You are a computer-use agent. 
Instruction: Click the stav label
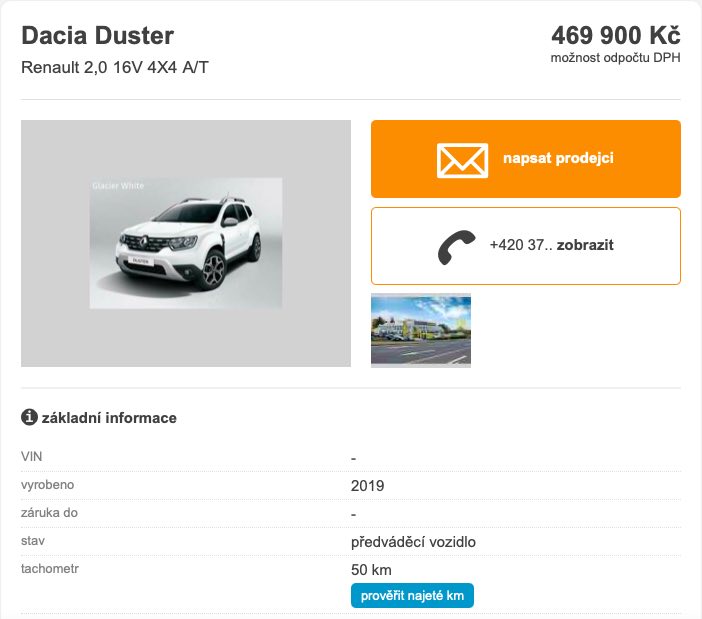[x=33, y=541]
